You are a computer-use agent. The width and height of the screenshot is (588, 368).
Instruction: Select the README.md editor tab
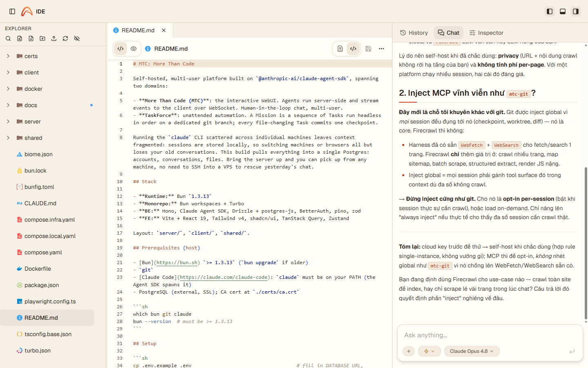[140, 30]
